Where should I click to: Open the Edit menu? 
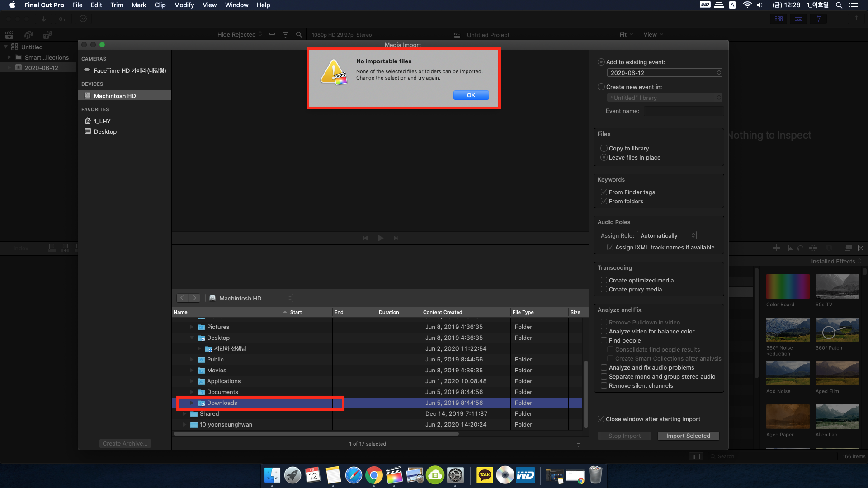click(x=96, y=5)
